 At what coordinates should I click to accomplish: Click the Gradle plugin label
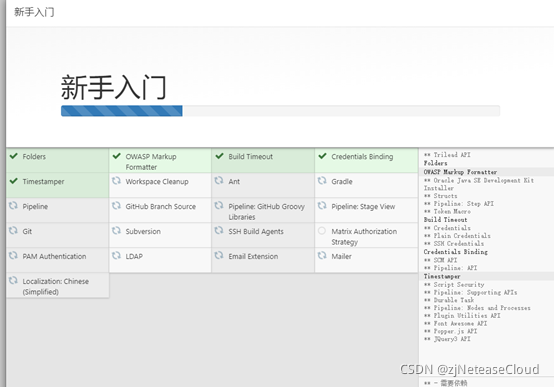coord(342,182)
